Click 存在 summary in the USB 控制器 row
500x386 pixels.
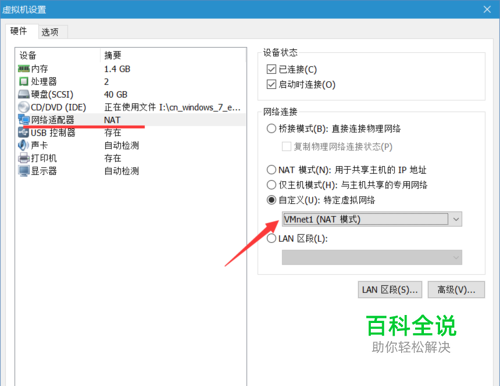click(x=113, y=133)
